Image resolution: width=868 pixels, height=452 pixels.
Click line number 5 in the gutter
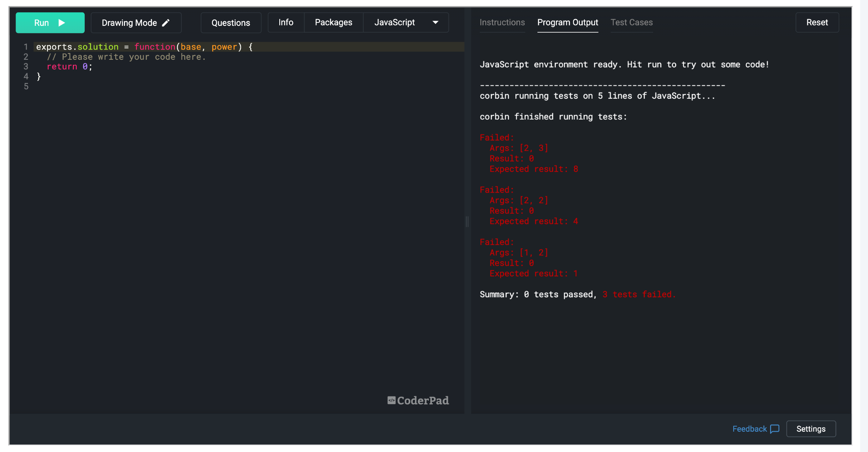[x=26, y=86]
